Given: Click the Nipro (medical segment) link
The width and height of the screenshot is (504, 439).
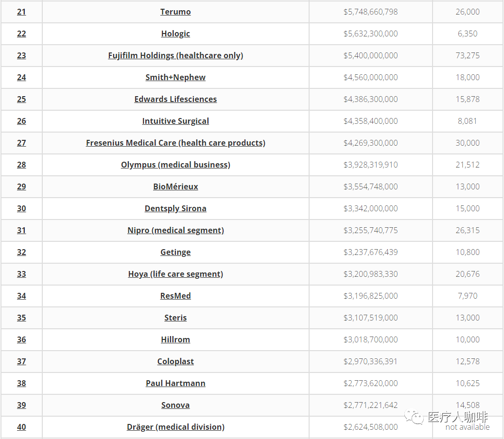Looking at the screenshot, I should [x=175, y=230].
